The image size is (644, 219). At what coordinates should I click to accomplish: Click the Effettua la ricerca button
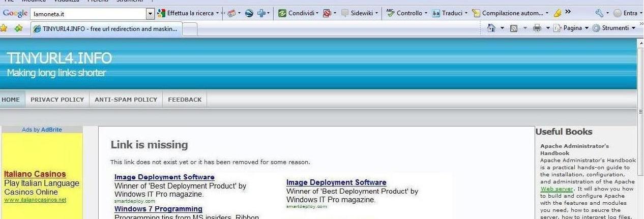[186, 13]
